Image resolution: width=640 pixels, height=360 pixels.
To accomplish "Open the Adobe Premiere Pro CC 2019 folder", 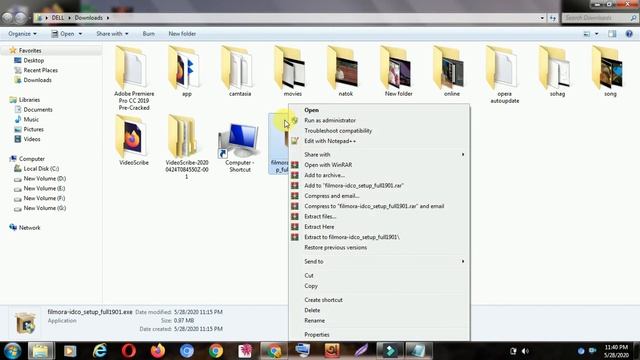I will [134, 78].
